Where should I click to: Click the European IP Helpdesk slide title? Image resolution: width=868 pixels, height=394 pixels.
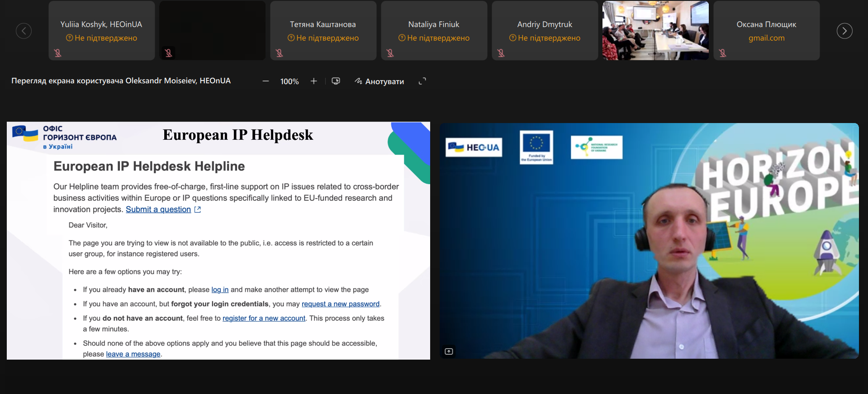point(238,135)
